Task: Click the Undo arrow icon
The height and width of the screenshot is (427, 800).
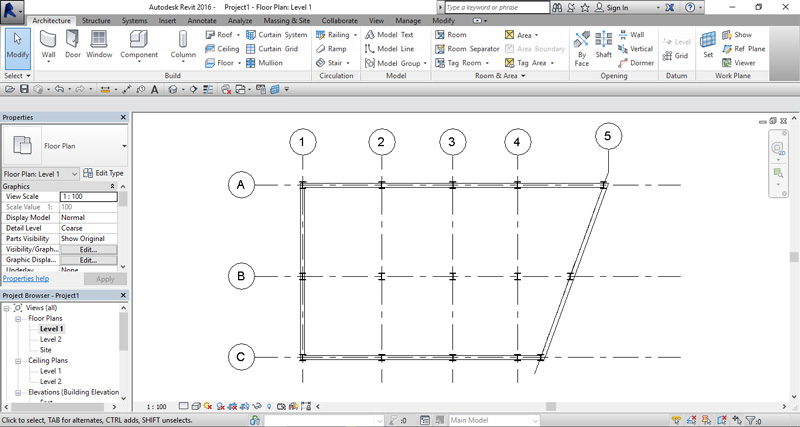Action: click(x=59, y=89)
